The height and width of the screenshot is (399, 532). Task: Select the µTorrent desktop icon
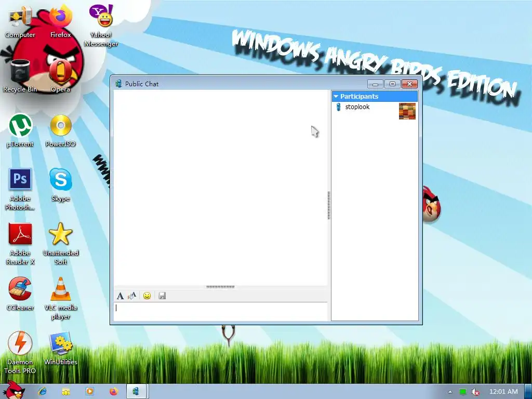(x=20, y=130)
